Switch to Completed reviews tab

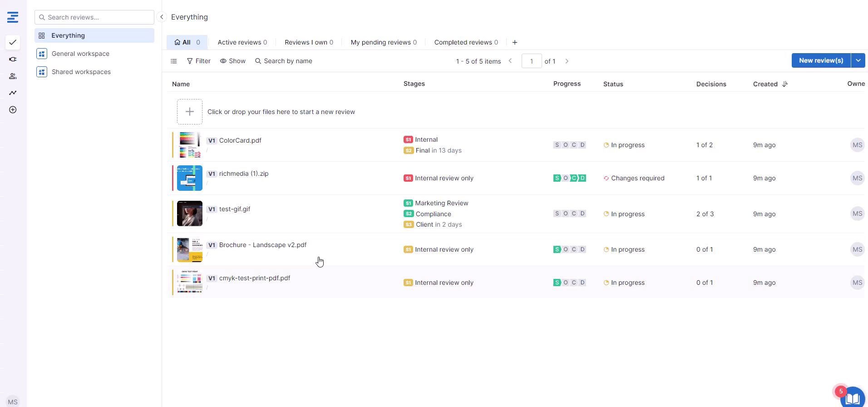[466, 42]
